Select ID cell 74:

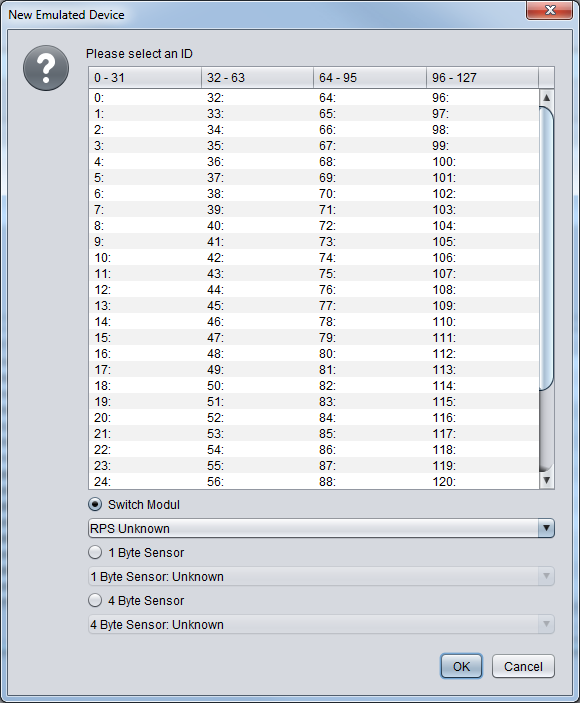click(x=370, y=257)
